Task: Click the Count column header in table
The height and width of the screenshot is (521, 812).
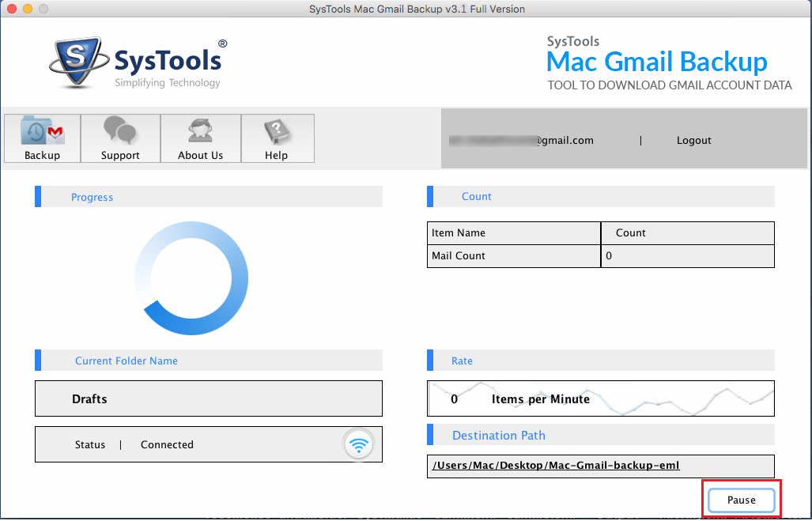Action: (688, 233)
